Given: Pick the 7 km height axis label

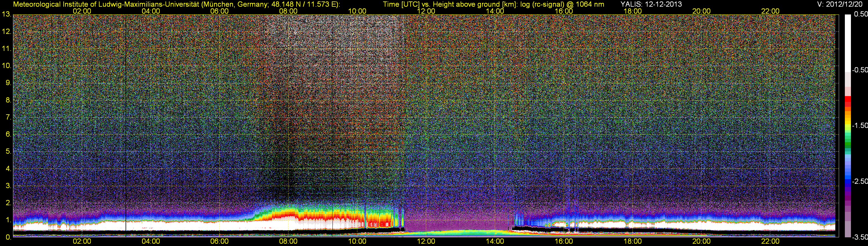Looking at the screenshot, I should coord(8,117).
